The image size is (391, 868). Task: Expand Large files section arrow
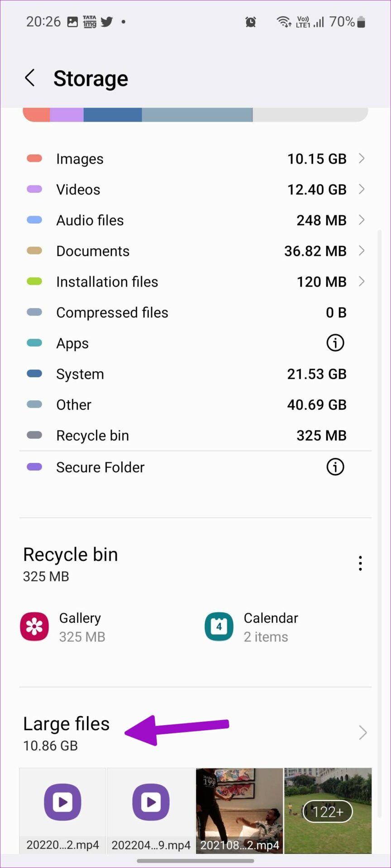click(x=362, y=732)
